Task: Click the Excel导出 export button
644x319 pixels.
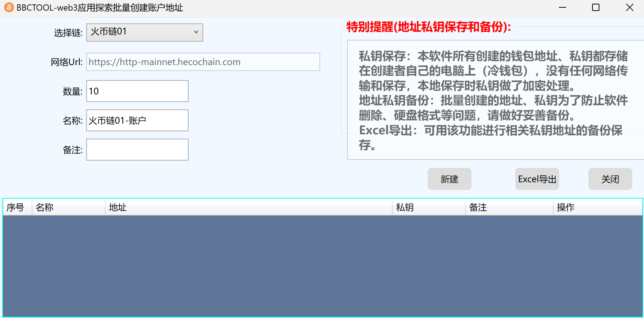Action: (x=537, y=179)
